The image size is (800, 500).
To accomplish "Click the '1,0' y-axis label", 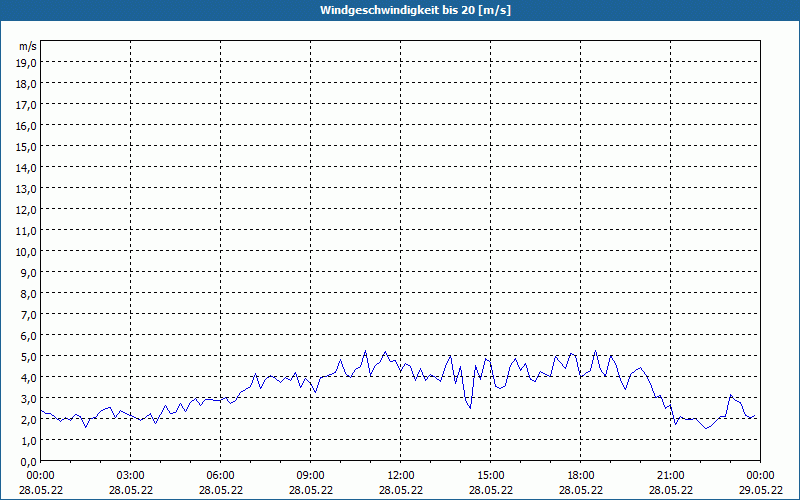I will [x=29, y=441].
